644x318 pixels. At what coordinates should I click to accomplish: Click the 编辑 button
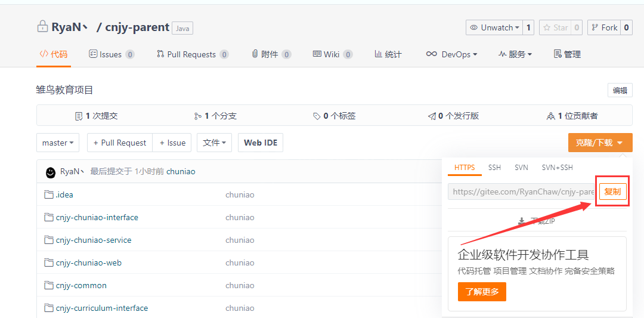[620, 90]
